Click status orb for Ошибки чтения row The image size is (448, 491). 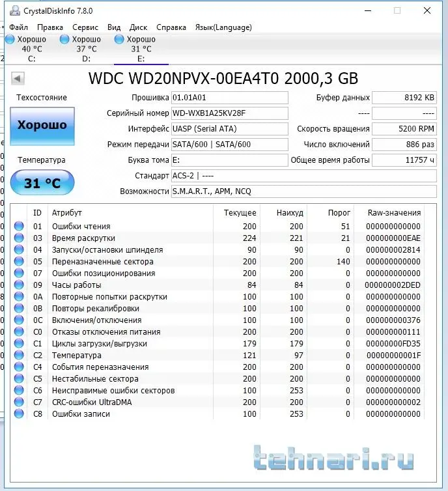[19, 226]
